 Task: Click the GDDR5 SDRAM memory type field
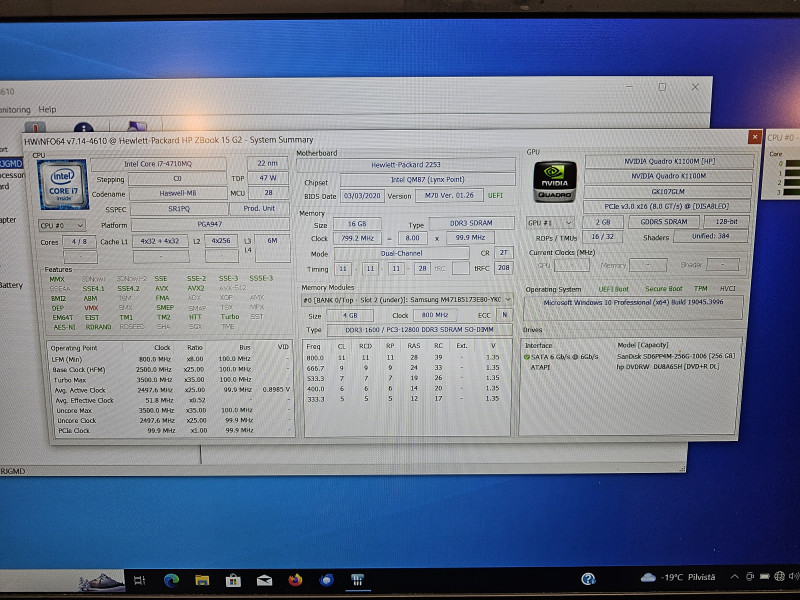coord(664,222)
